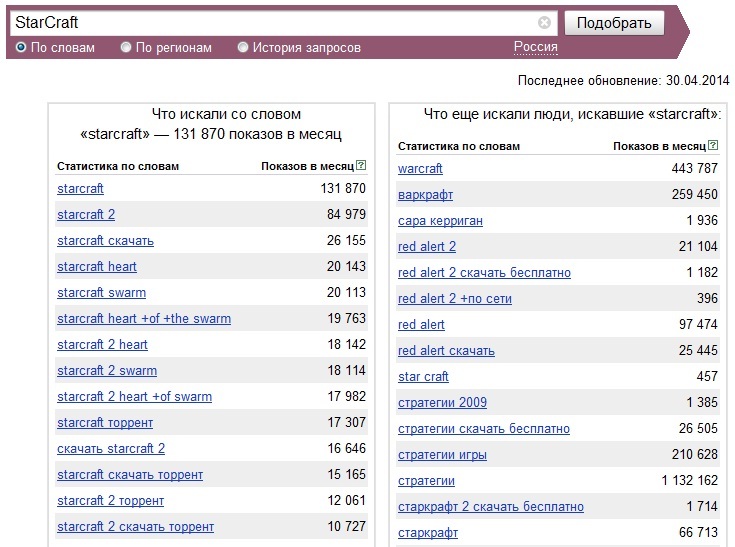Open the 'старкрафт' keyword link

pos(428,533)
